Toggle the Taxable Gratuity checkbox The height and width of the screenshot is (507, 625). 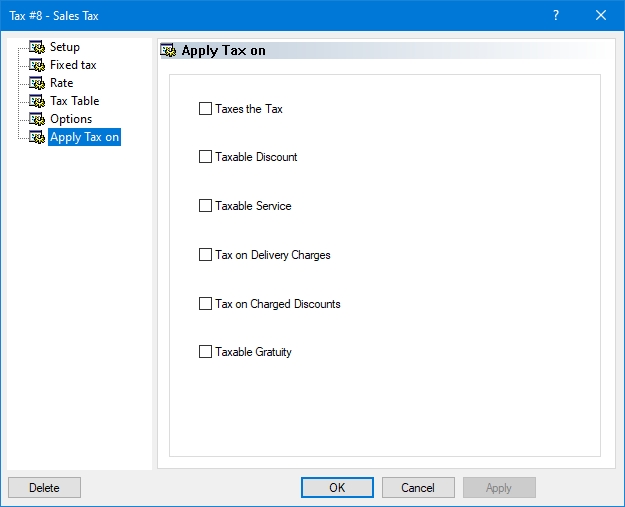click(x=206, y=352)
